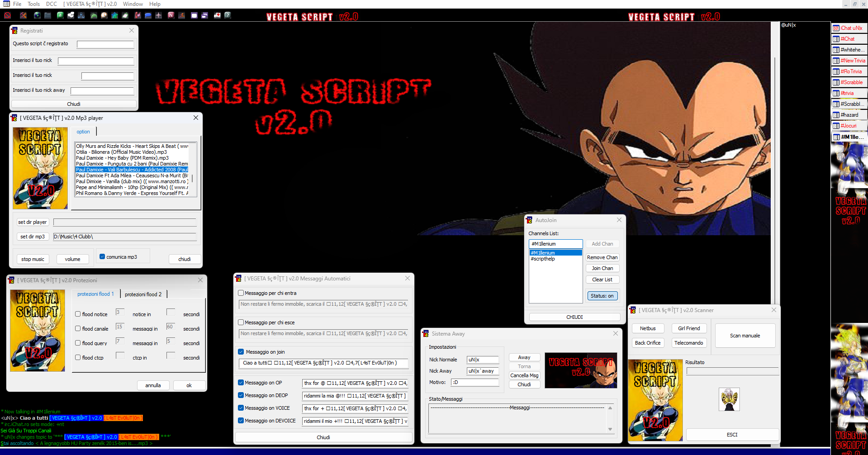The image size is (868, 455).
Task: Select the option tab in Mp3 player
Action: (x=83, y=132)
